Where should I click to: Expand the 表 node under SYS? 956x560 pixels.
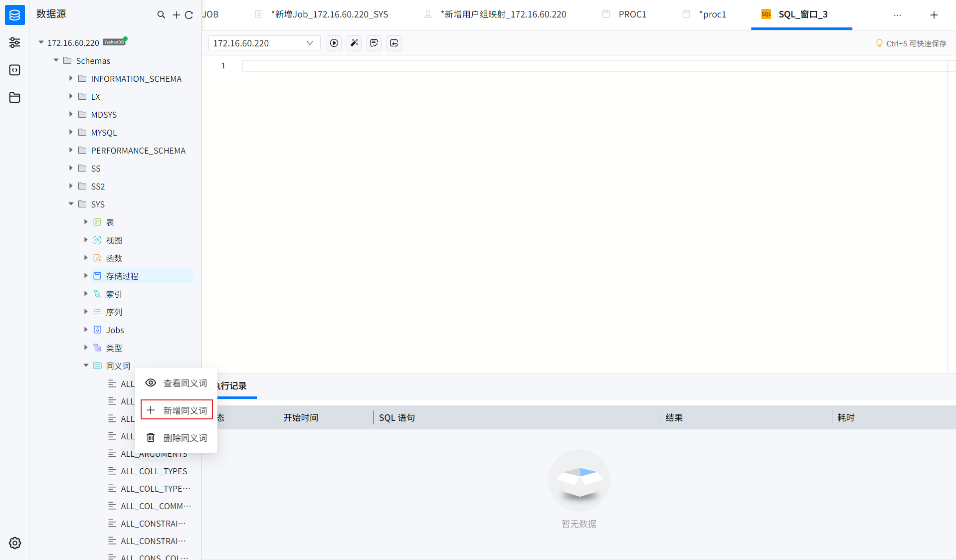pos(86,222)
